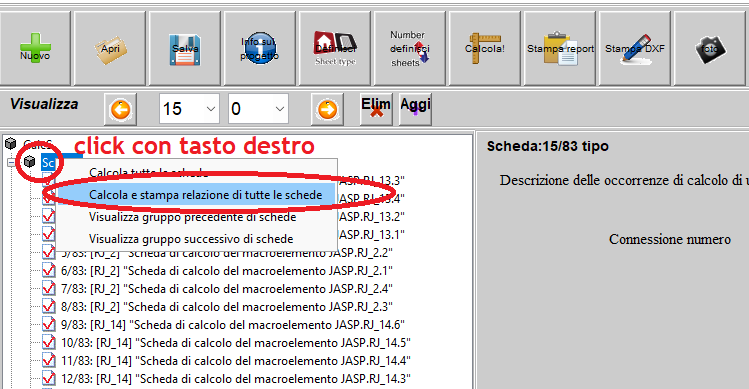Run the Calcola! ruler icon
Viewport: 749px width, 389px height.
click(485, 49)
